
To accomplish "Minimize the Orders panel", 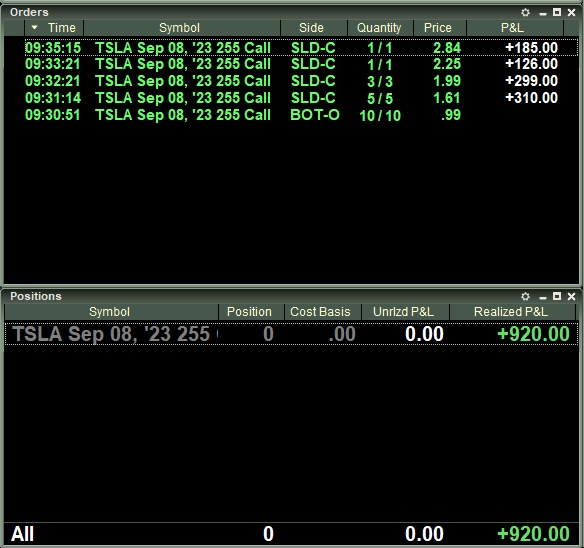I will click(543, 13).
